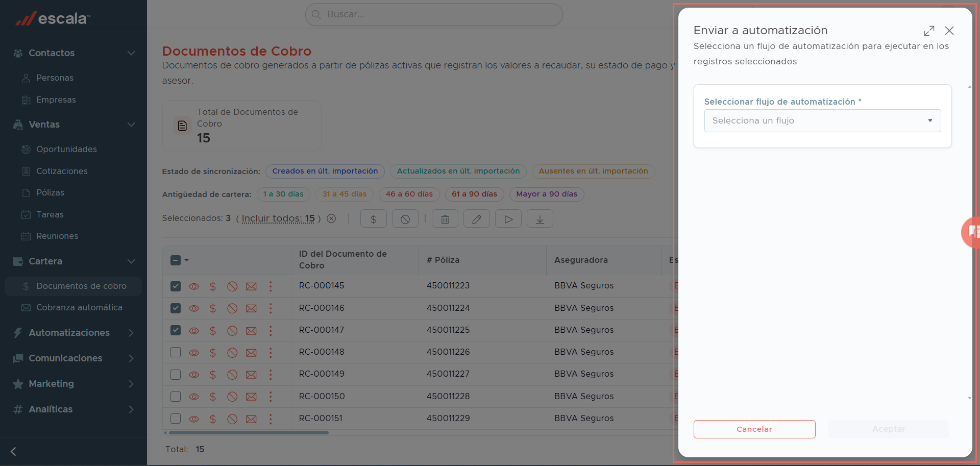Filter by Mayor a 90 días
This screenshot has height=466, width=980.
tap(547, 194)
